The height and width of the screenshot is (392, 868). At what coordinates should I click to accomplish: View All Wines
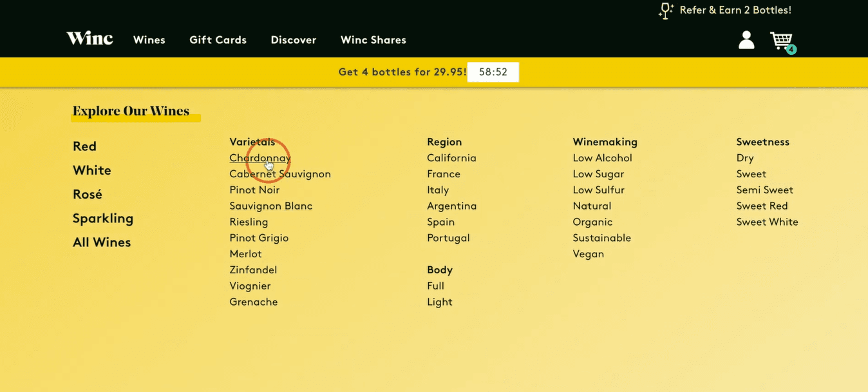pos(102,242)
